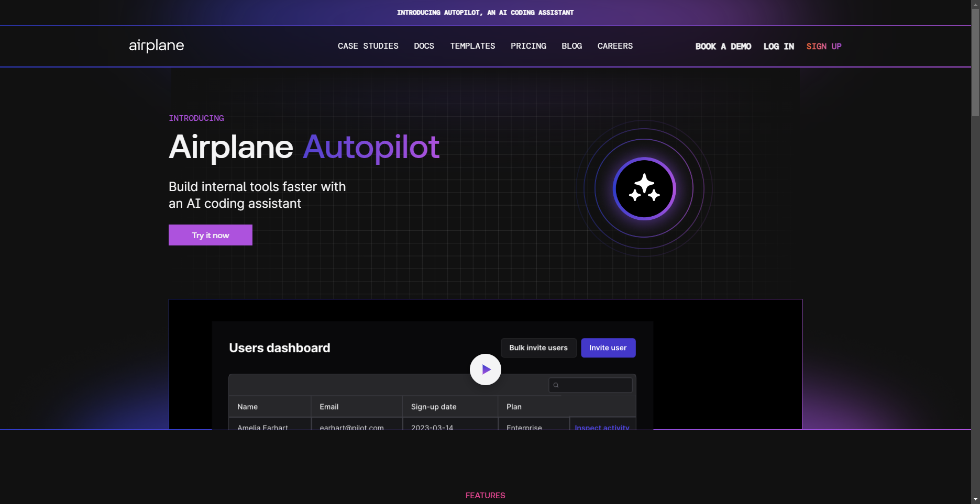The height and width of the screenshot is (504, 980).
Task: Click the Bulk invite users button
Action: (x=538, y=348)
